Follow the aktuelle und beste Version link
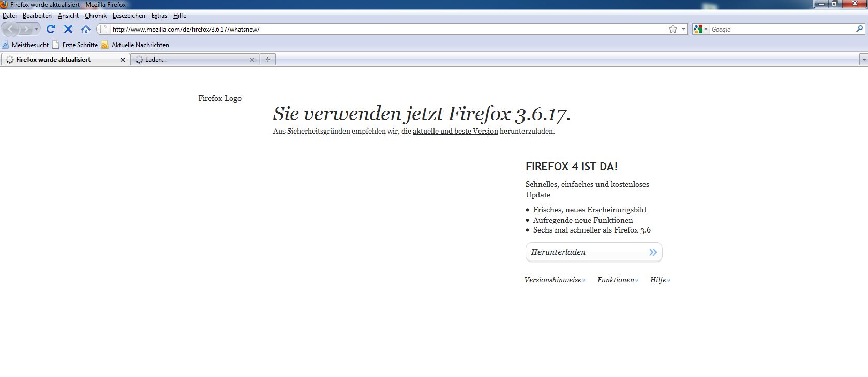868x377 pixels. pos(455,131)
